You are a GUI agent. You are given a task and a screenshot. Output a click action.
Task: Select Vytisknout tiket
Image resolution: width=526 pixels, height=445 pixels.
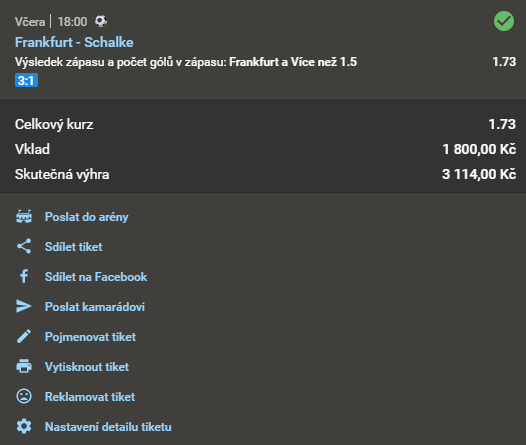(87, 367)
